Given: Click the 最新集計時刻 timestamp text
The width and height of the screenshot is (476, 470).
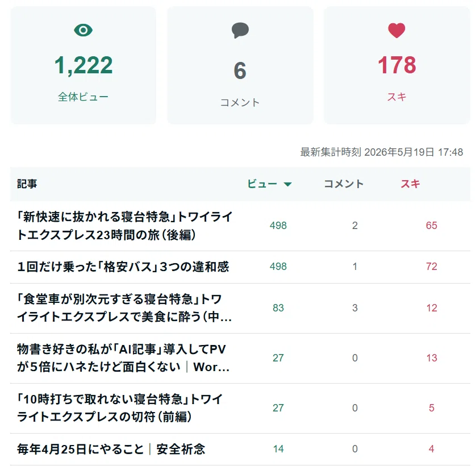Looking at the screenshot, I should coord(382,152).
